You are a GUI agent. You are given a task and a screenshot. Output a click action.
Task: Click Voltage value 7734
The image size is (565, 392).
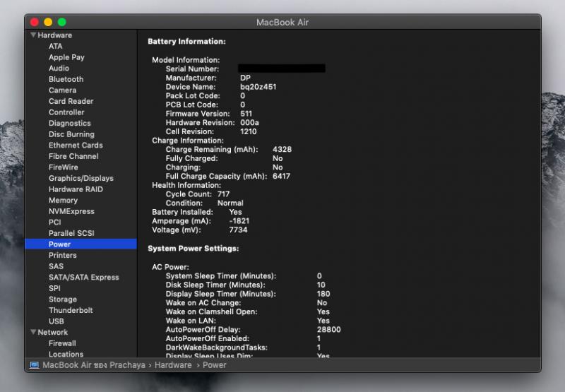pos(238,230)
